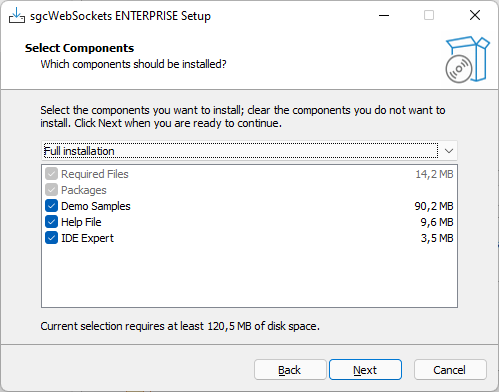Viewport: 499px width, 392px height.
Task: Open the Full installation combo box
Action: click(x=249, y=151)
